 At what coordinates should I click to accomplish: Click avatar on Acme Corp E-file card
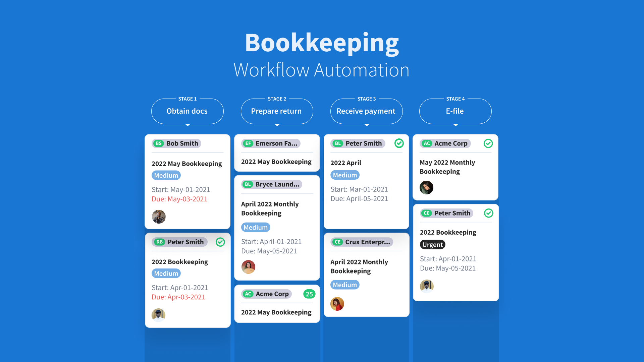pos(426,187)
